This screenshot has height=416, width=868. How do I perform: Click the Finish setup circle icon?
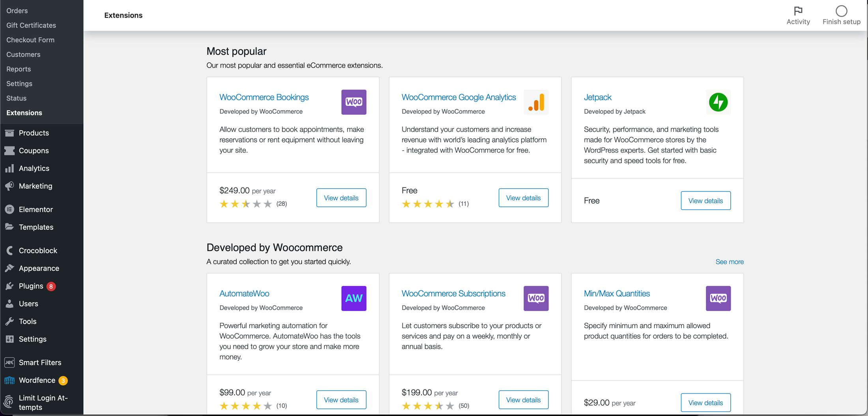click(841, 11)
